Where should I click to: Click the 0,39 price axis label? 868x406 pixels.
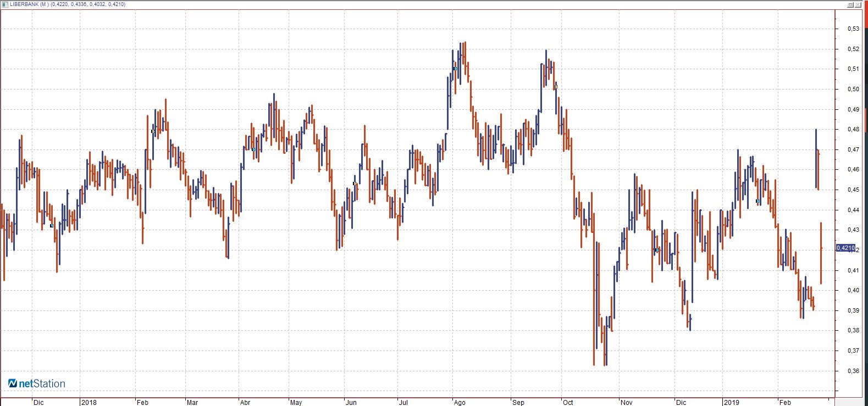(x=853, y=310)
